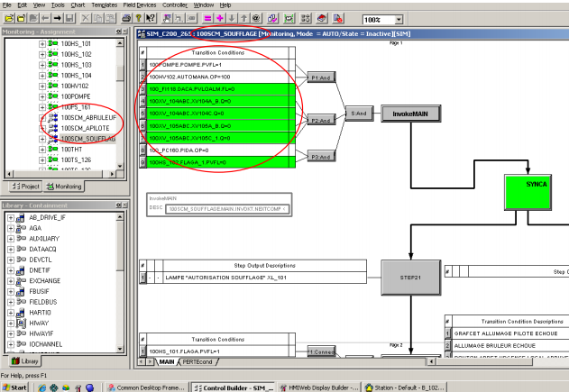Click the Library tab
The height and width of the screenshot is (392, 569).
tap(24, 361)
